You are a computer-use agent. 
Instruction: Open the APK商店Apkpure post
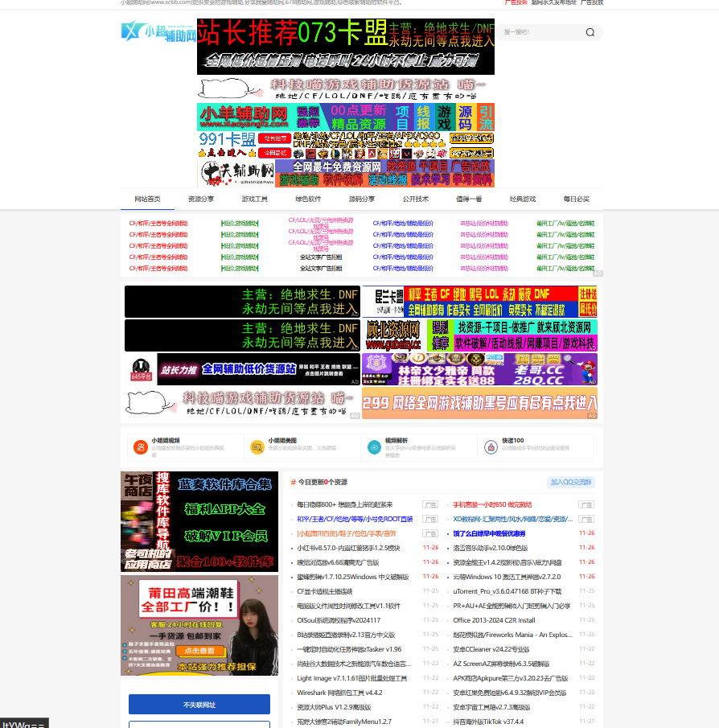click(511, 678)
